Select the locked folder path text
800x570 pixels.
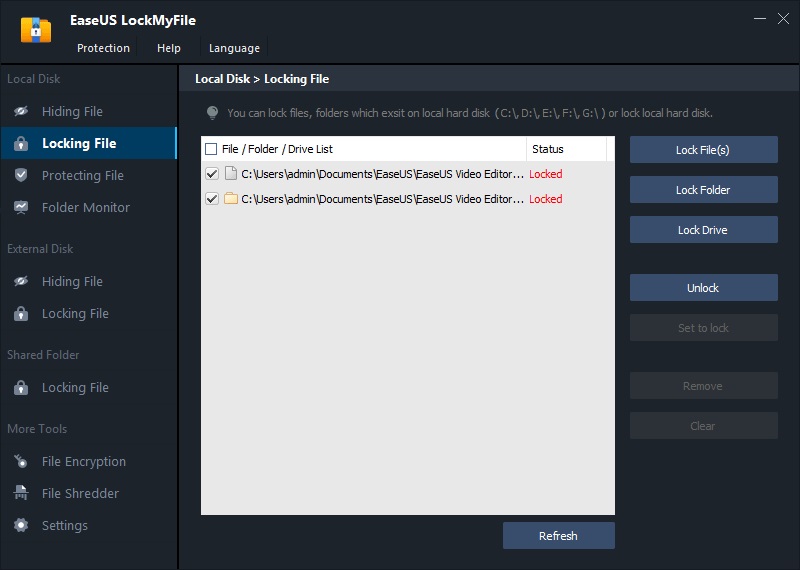(x=383, y=199)
